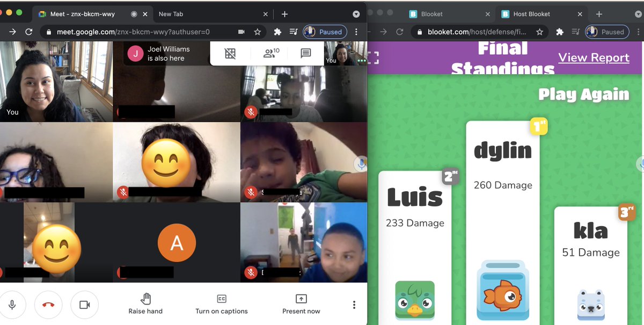This screenshot has height=325, width=644.
Task: Click the participant tile with avatar A
Action: coord(177,243)
